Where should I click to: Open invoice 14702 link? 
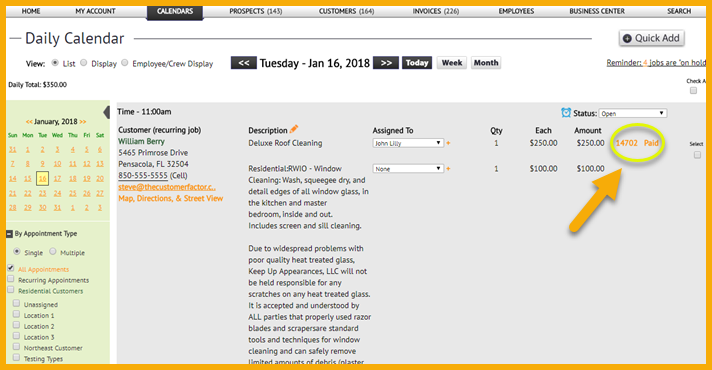click(626, 143)
